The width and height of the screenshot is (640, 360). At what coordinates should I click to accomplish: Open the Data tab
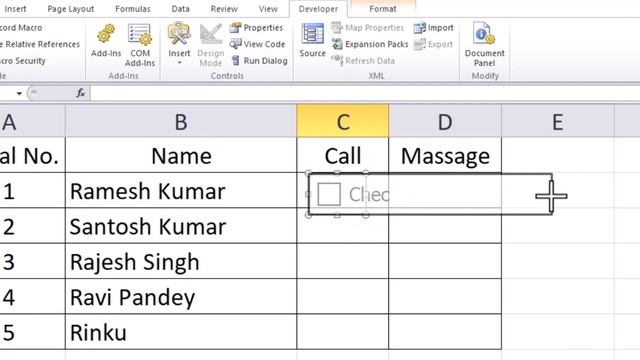[180, 9]
